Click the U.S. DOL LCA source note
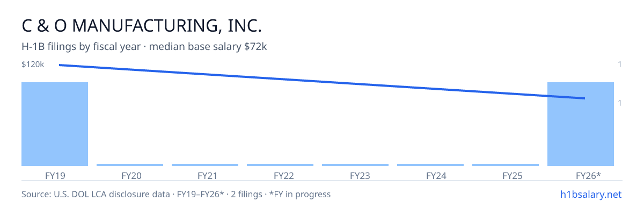 pos(176,194)
